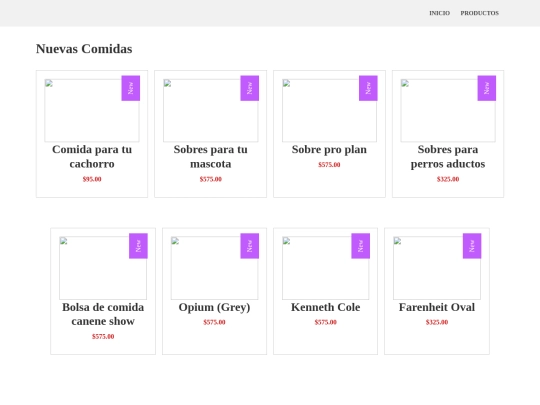Open the Farenheit Oval product title
Screen dimensions: 540x405
pos(437,307)
